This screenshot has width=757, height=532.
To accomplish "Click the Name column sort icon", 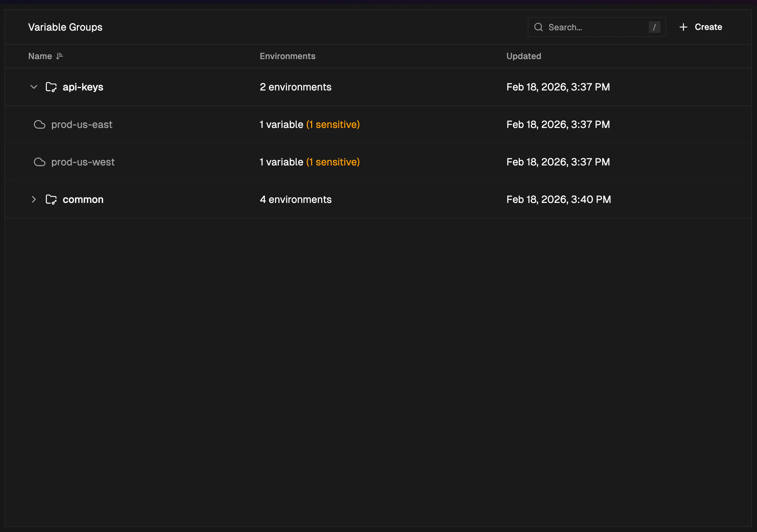I will pos(59,56).
